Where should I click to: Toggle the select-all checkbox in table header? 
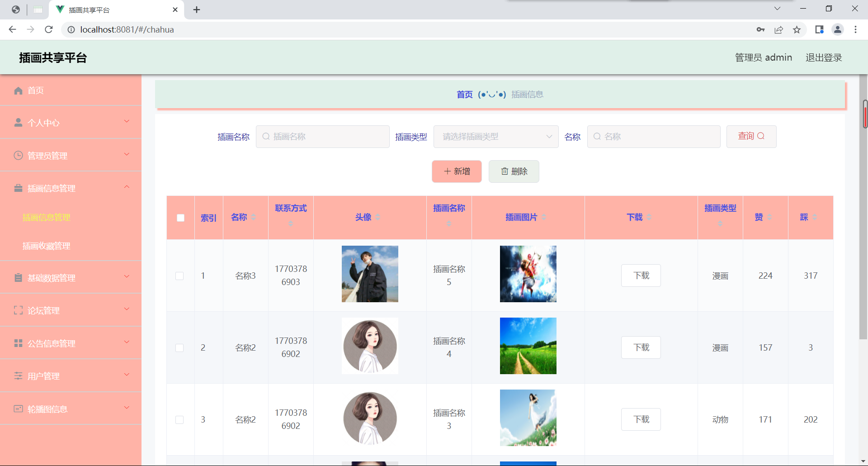(x=180, y=218)
